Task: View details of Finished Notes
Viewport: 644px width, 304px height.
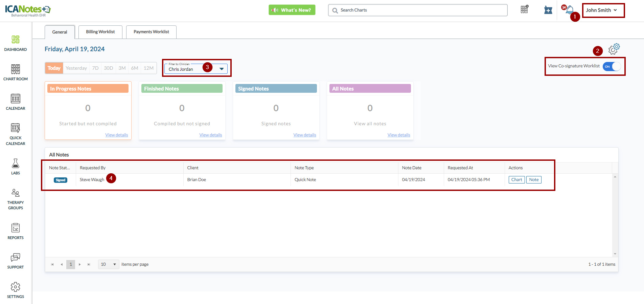Action: tap(210, 135)
